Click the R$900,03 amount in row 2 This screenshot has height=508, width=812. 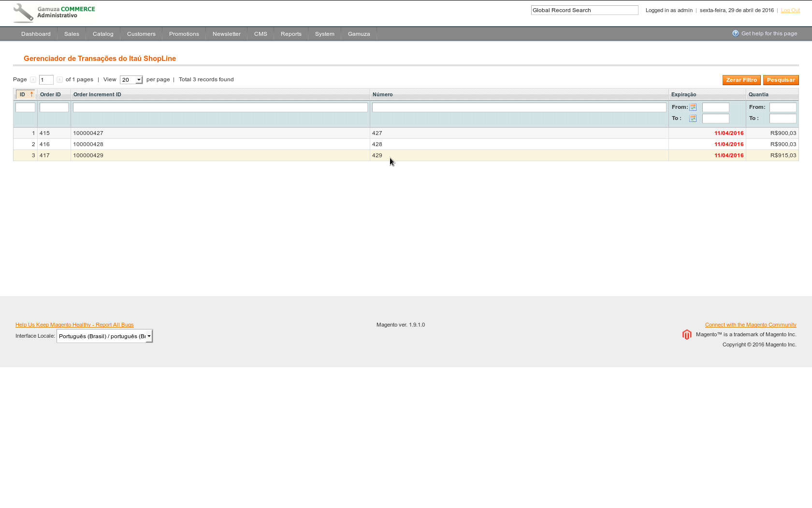(x=783, y=144)
